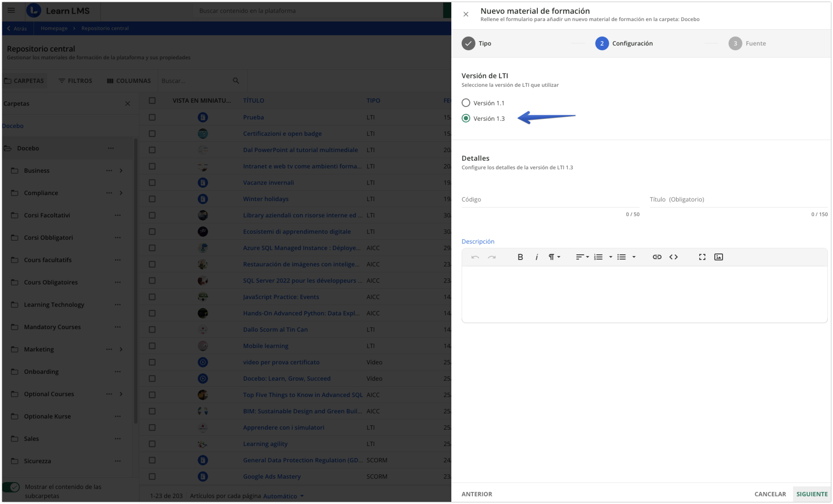Insert a link in the description

[x=657, y=257]
